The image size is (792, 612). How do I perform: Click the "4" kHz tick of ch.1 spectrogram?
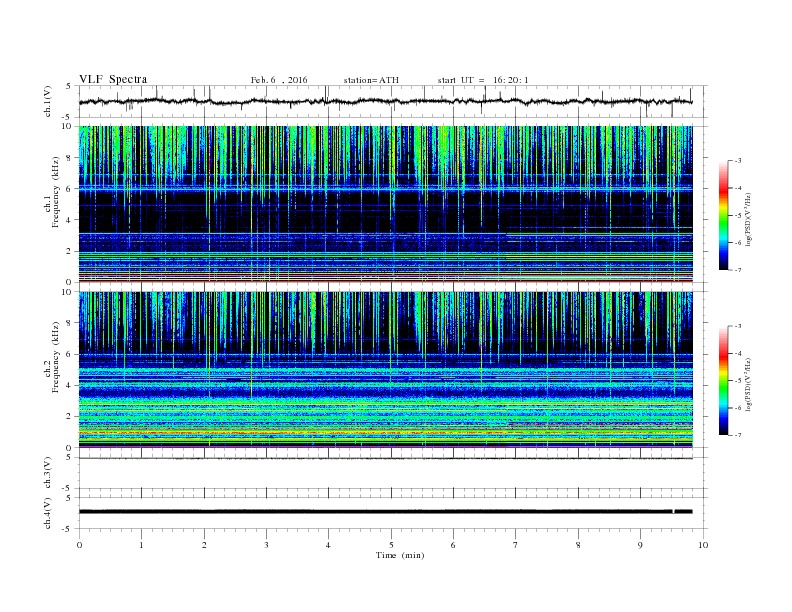pos(69,220)
